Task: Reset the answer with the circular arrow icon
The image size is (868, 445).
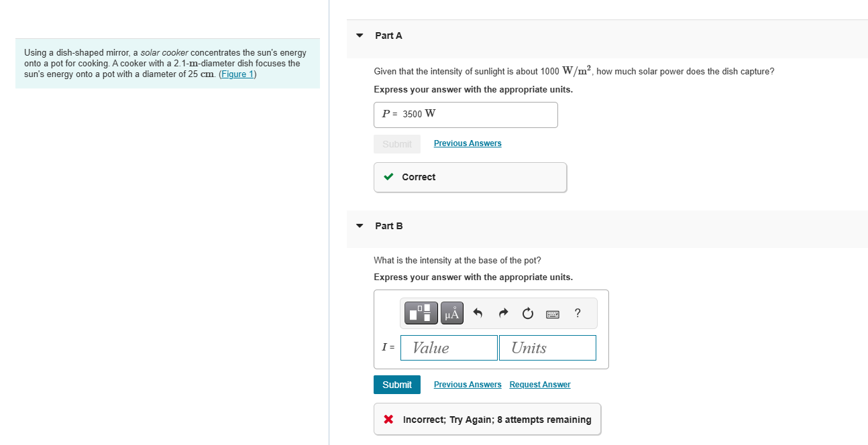Action: coord(528,313)
